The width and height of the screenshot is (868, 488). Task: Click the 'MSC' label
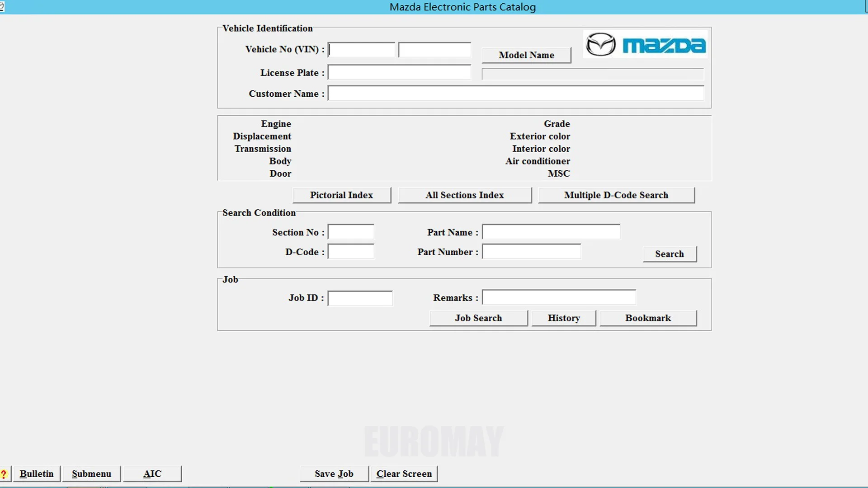[x=559, y=174]
